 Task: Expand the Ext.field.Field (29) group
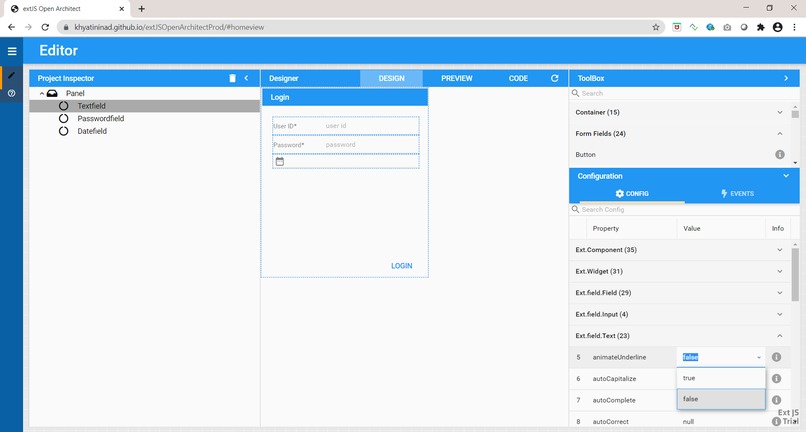click(x=780, y=293)
